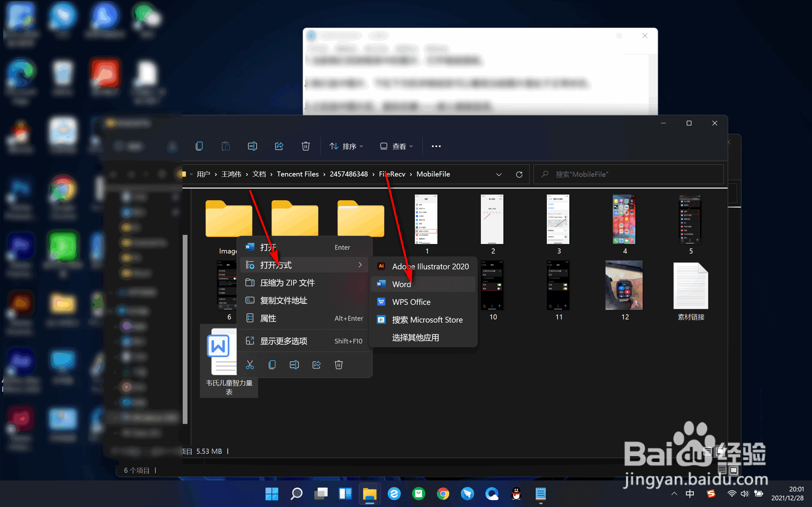Viewport: 812px width, 507px height.
Task: Click cut scissors icon in context menu
Action: click(x=250, y=365)
